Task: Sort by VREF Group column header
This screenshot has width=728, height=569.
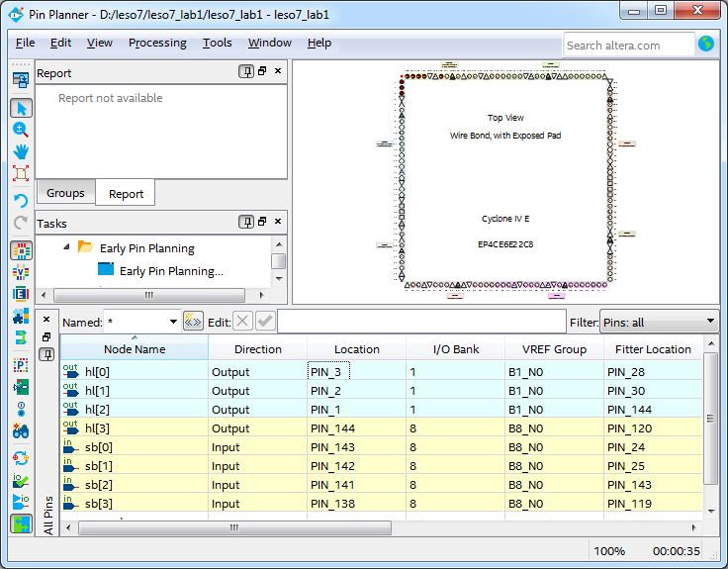Action: 554,349
